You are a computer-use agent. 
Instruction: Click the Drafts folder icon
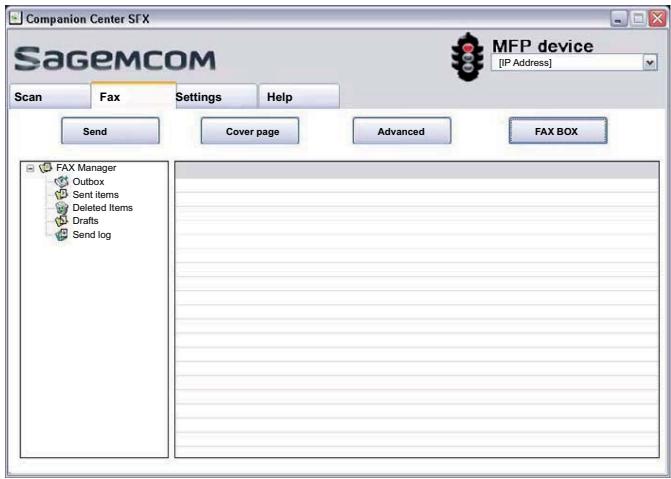pos(62,221)
